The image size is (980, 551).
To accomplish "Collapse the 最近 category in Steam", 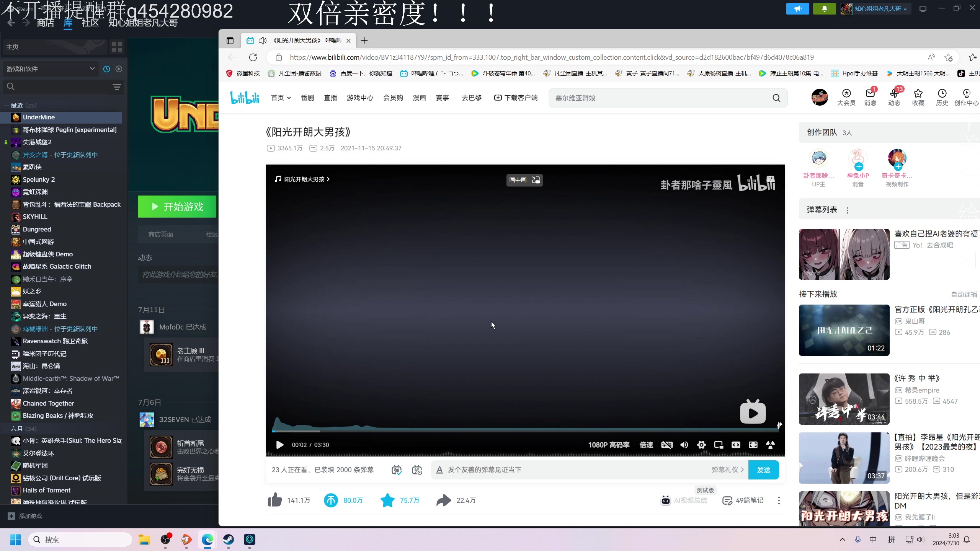I will [6, 105].
